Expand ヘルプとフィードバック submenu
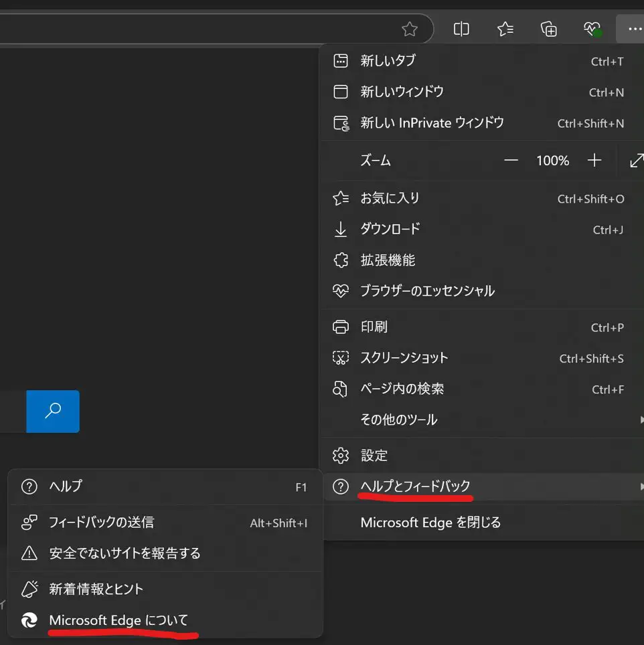Viewport: 644px width, 645px height. 481,486
